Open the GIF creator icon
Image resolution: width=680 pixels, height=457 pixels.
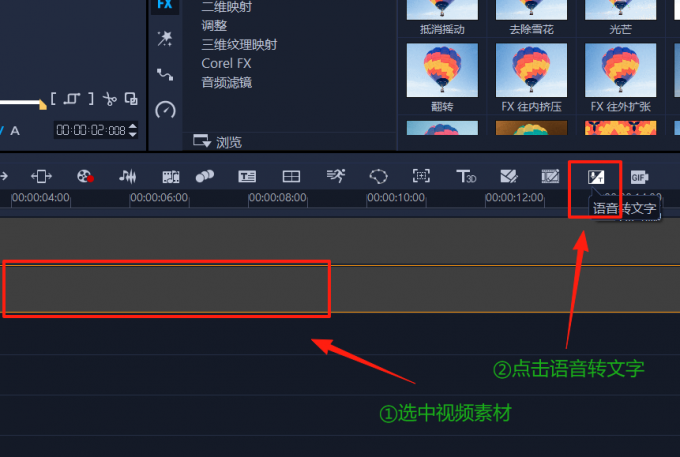coord(639,177)
